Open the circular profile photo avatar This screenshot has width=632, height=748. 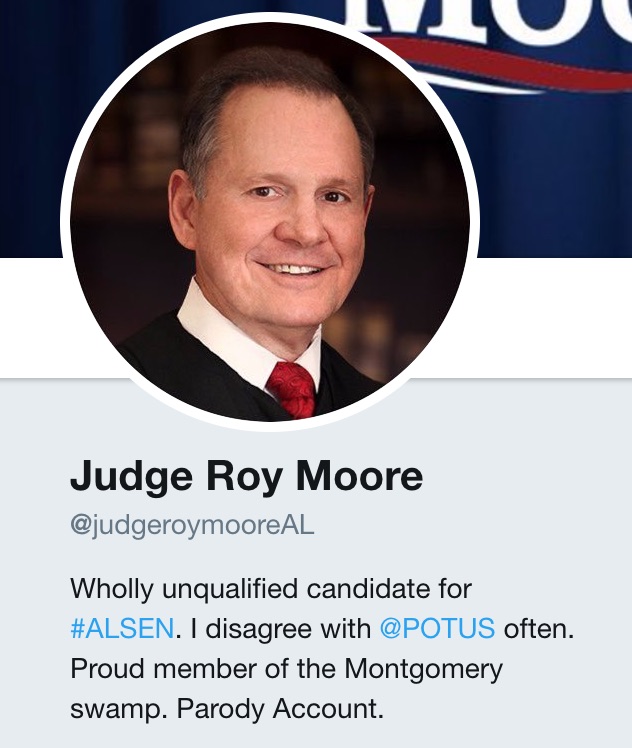(270, 220)
